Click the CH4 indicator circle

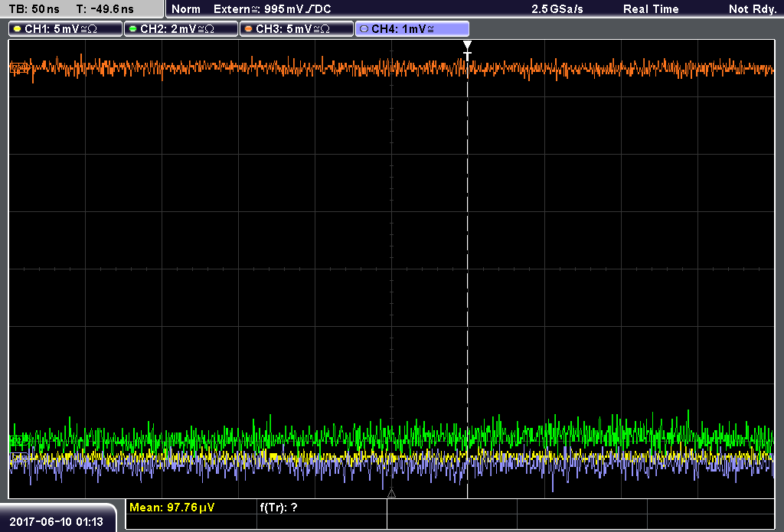(364, 29)
